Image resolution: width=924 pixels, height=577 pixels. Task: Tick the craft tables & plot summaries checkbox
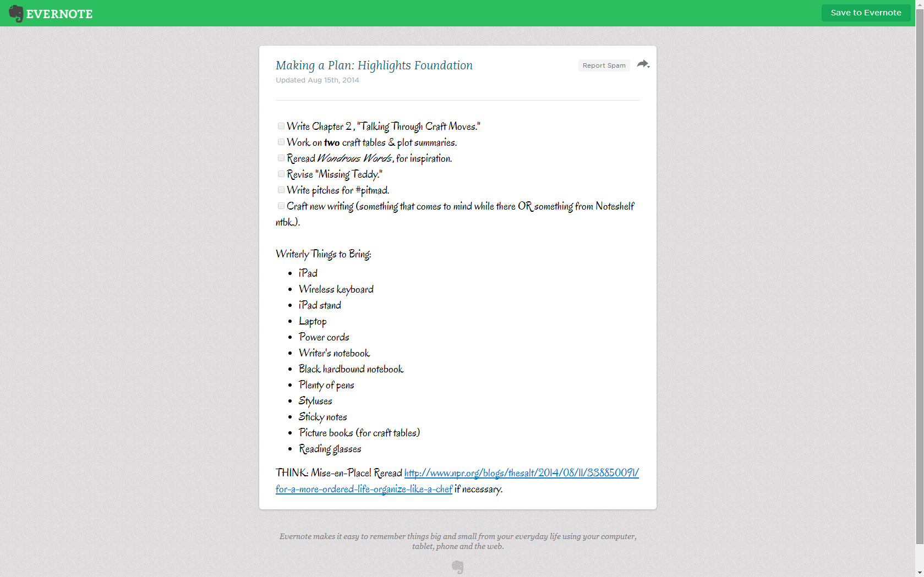click(x=281, y=142)
